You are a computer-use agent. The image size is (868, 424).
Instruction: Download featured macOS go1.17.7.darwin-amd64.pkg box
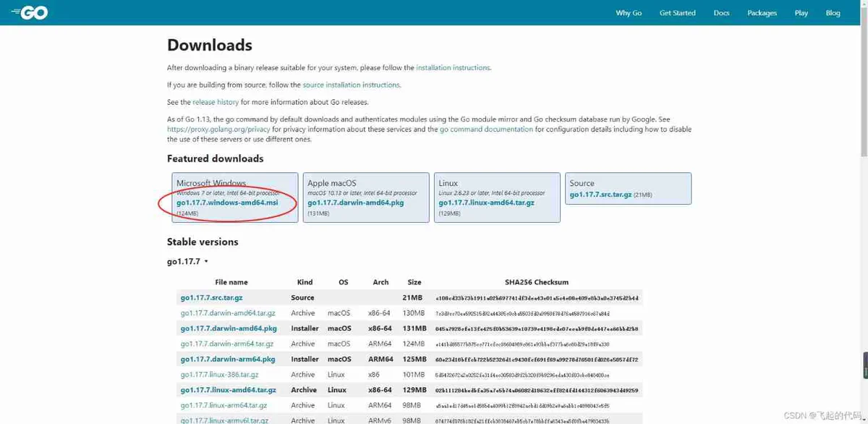pyautogui.click(x=355, y=203)
